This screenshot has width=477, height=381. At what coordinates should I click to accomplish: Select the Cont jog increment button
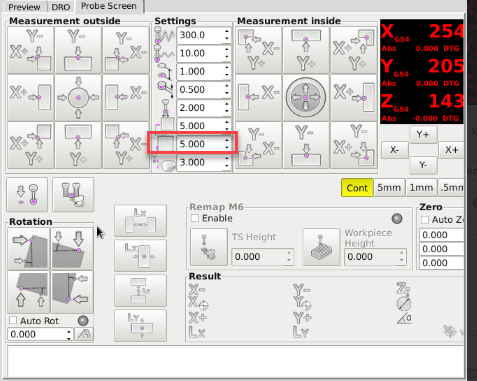click(x=357, y=188)
